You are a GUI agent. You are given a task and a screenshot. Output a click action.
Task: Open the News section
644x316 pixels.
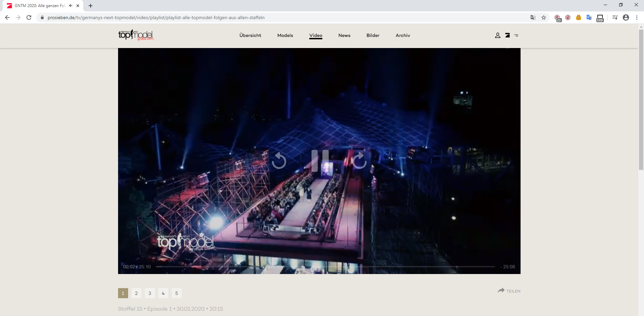coord(344,35)
